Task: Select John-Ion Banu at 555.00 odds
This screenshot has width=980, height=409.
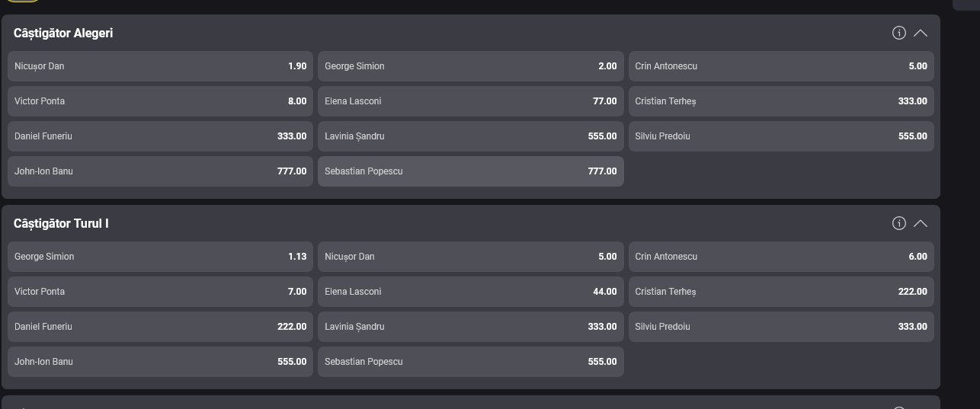Action: [160, 362]
